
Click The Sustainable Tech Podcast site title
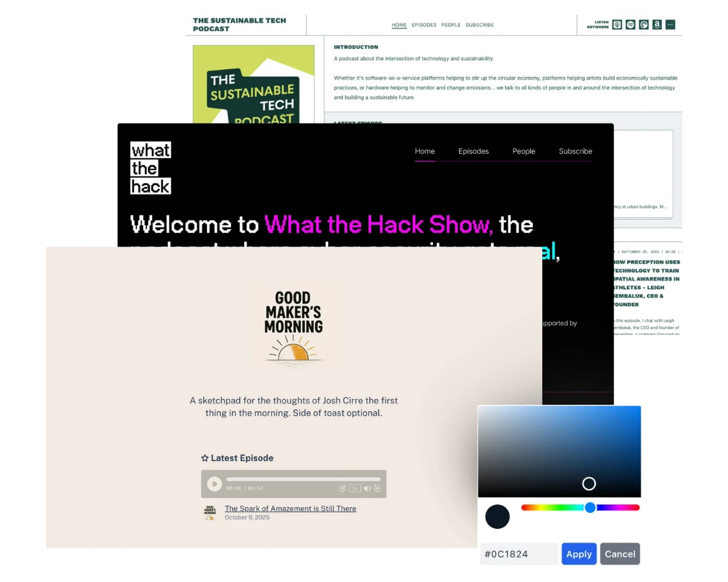[x=239, y=25]
